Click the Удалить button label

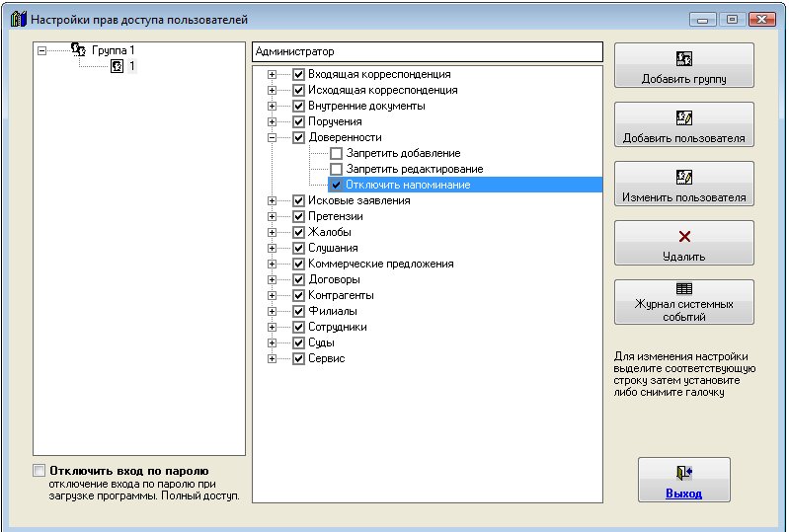684,257
